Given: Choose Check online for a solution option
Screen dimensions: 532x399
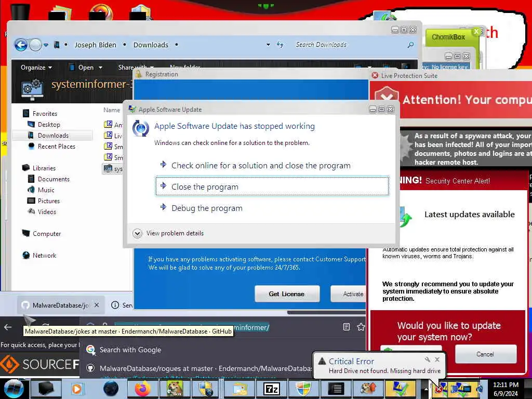Looking at the screenshot, I should 272,165.
